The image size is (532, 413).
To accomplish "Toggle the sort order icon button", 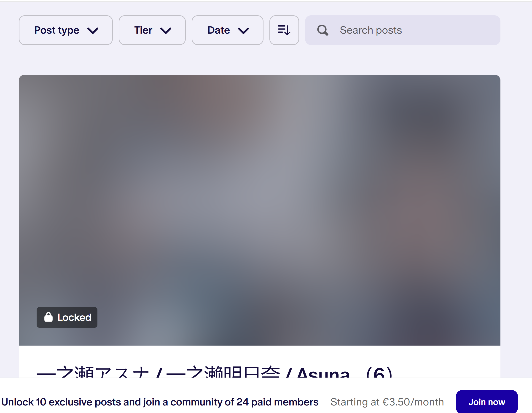I will click(x=284, y=30).
